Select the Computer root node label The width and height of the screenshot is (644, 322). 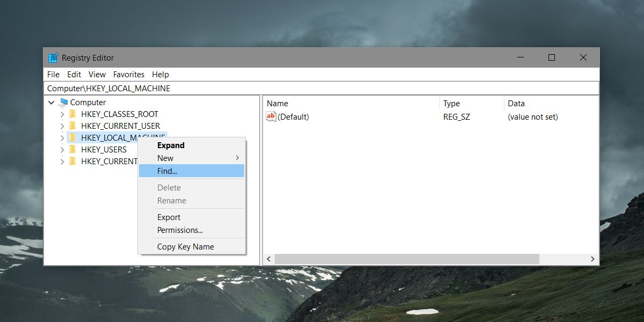click(88, 102)
